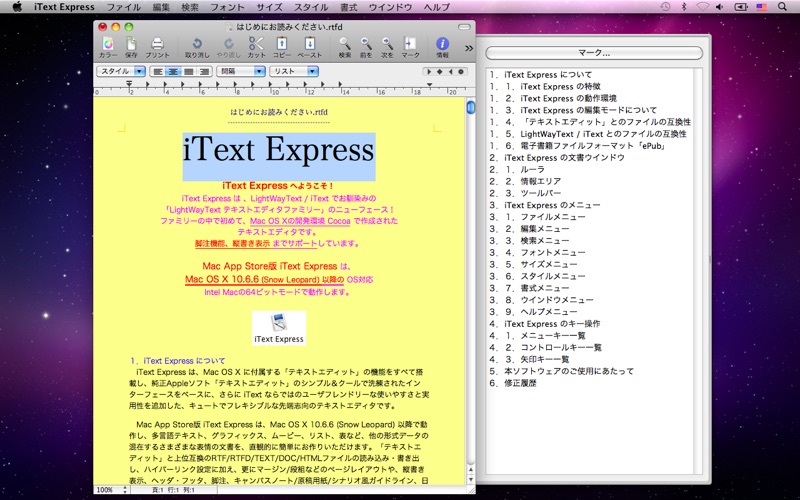Open the US flag input source menu
The image size is (800, 500).
pos(761,7)
